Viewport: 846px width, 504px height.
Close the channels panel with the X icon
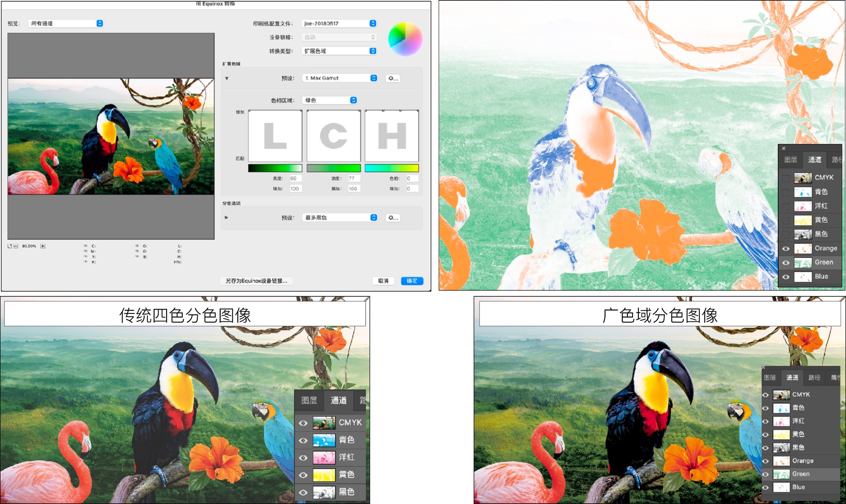(784, 148)
